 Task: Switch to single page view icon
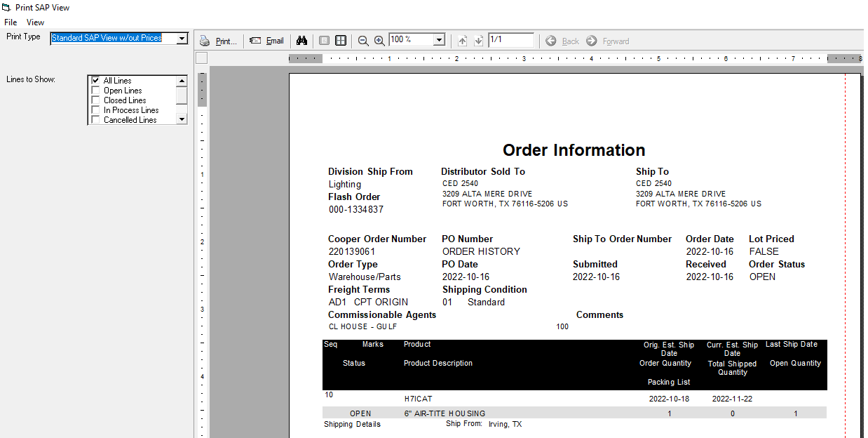point(324,41)
